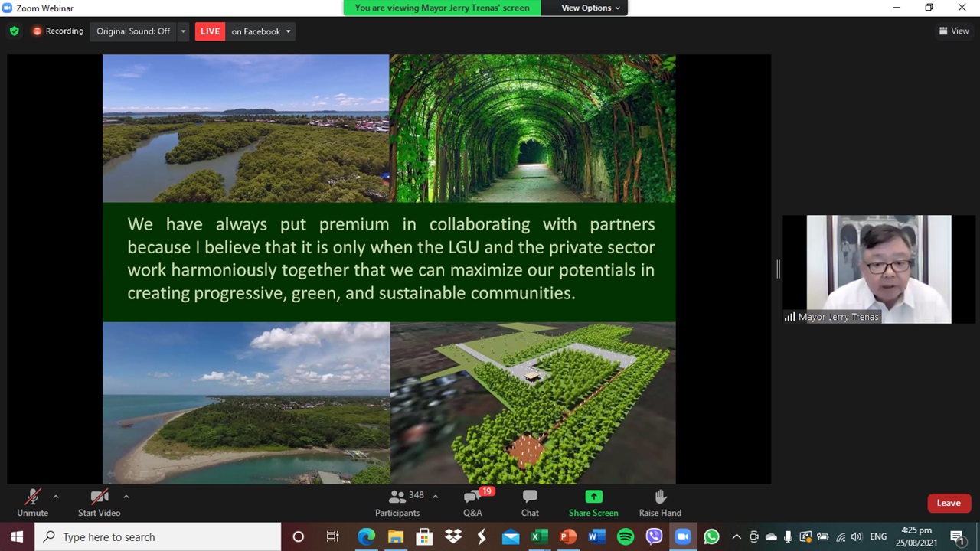This screenshot has width=980, height=551.
Task: Open the View menu at top right
Action: 954,31
